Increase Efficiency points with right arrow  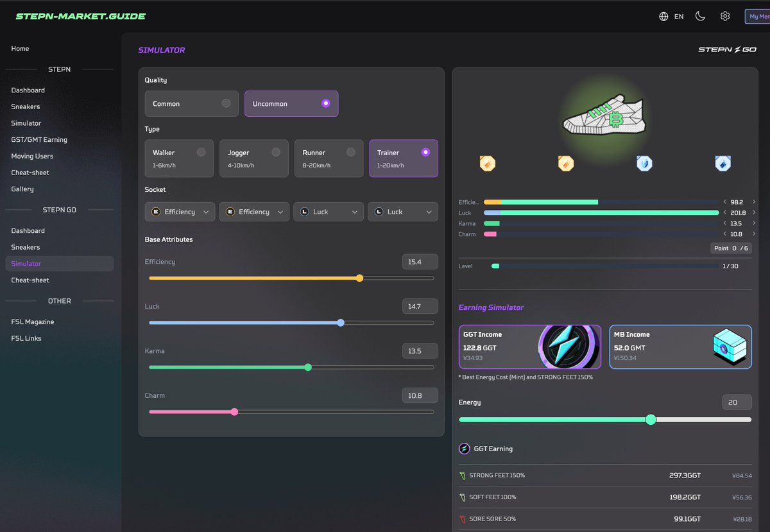click(x=754, y=202)
